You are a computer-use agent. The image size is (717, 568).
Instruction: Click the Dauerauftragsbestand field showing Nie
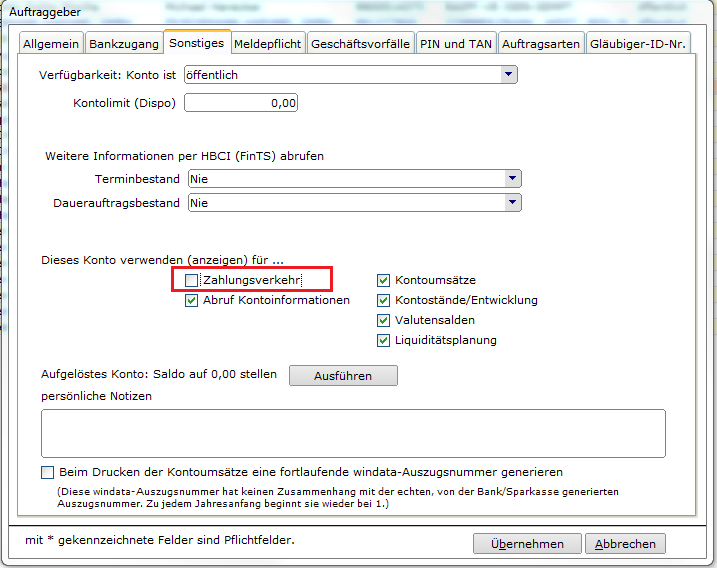click(x=354, y=202)
